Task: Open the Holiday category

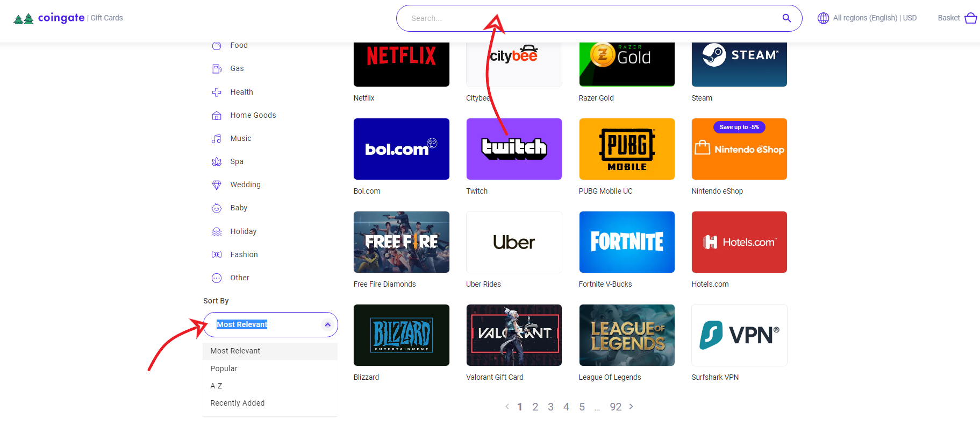Action: 243,231
